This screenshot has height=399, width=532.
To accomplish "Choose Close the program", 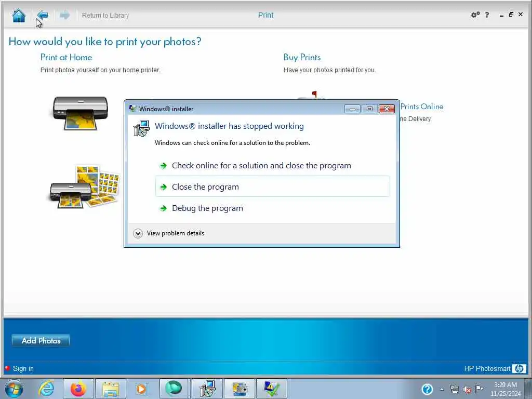I will pyautogui.click(x=272, y=187).
